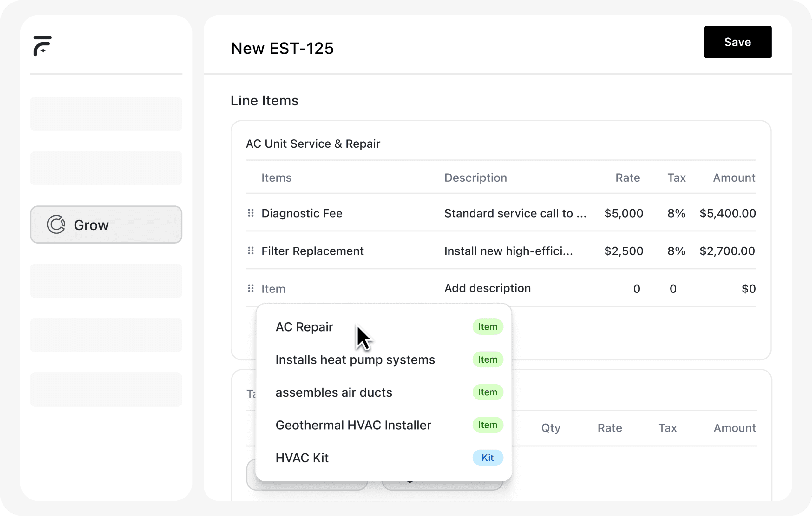Click the AC Unit Service & Repair title

pos(313,144)
